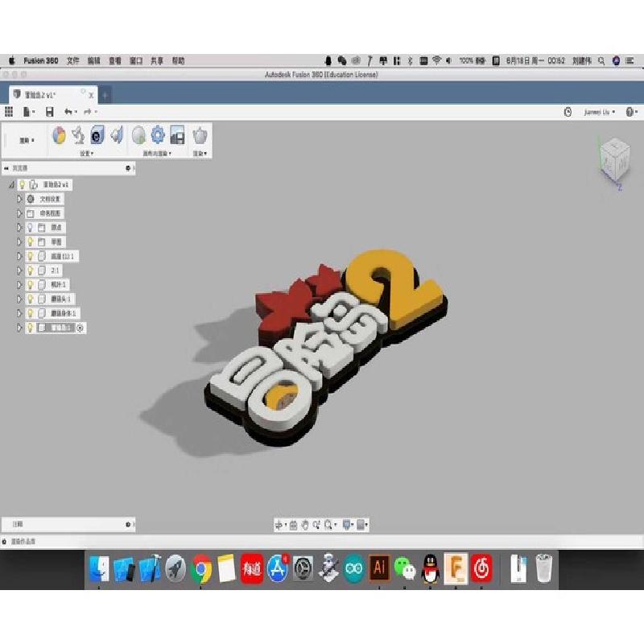The height and width of the screenshot is (644, 644).
Task: Expand the Document Settings tree node
Action: click(19, 199)
